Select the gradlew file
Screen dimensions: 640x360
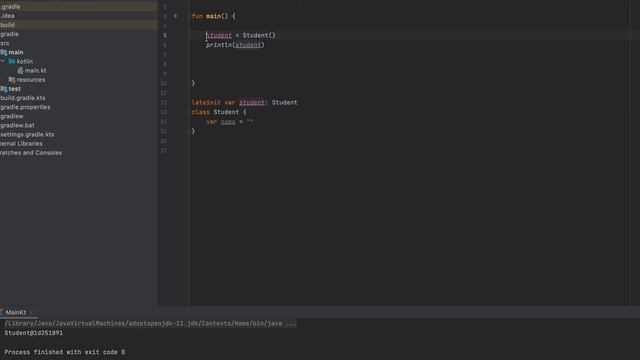tap(12, 116)
